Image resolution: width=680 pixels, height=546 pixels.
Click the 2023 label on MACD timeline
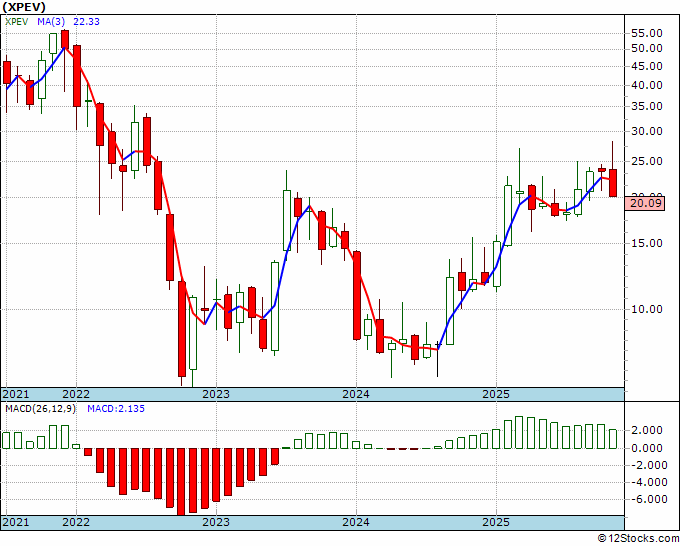[x=216, y=522]
